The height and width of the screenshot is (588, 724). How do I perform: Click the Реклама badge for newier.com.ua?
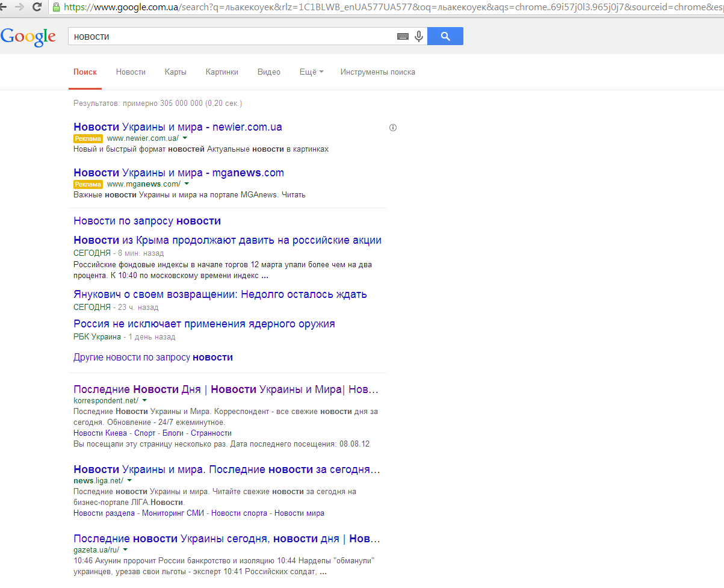click(88, 138)
